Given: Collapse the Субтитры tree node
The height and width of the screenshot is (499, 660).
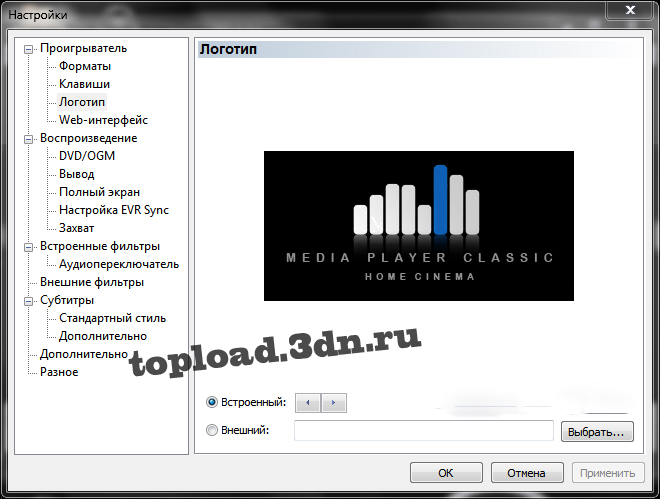Looking at the screenshot, I should (29, 300).
